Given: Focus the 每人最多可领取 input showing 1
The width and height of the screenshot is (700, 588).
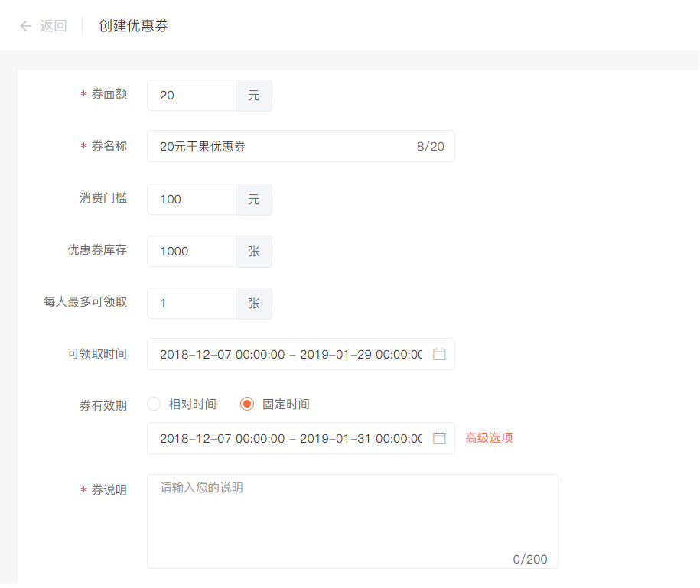Looking at the screenshot, I should [191, 304].
